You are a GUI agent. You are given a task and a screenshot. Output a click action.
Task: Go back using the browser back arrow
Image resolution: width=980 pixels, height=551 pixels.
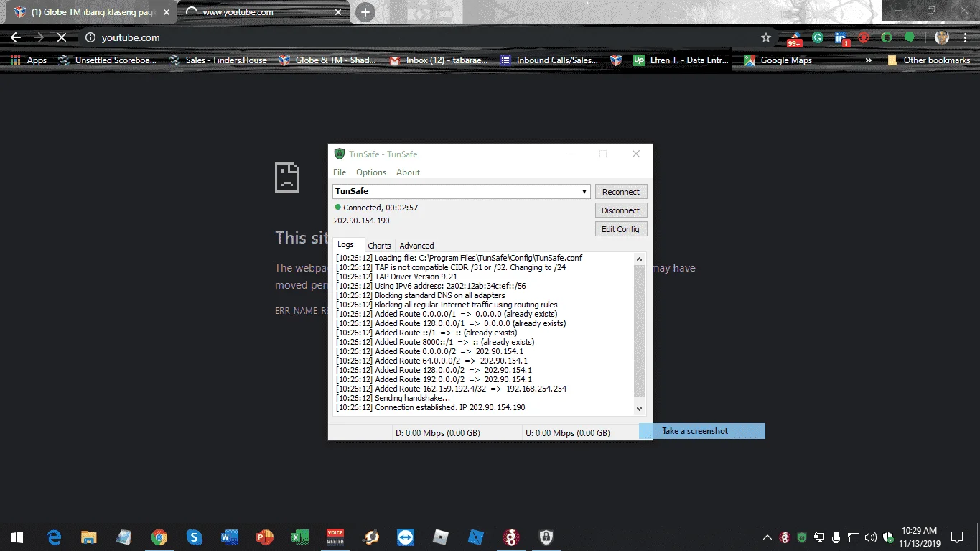point(15,37)
